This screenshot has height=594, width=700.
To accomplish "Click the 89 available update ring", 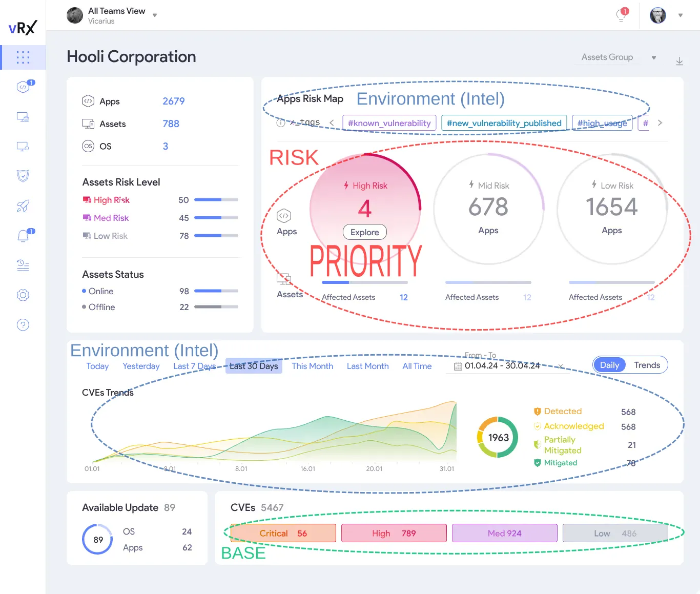I will (97, 539).
